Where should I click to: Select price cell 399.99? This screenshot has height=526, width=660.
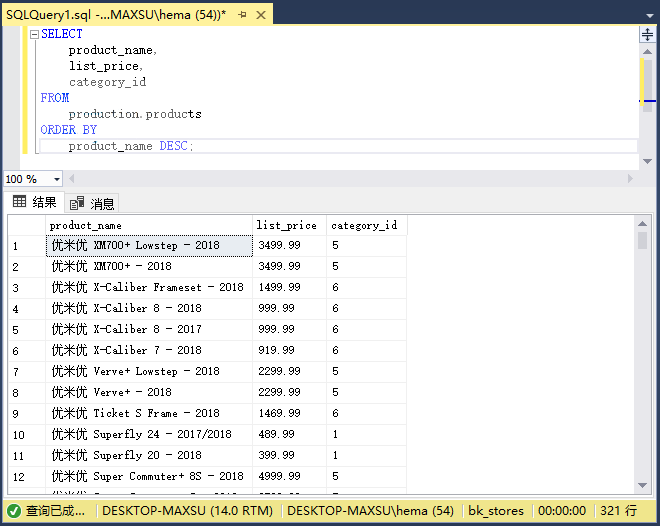point(290,456)
